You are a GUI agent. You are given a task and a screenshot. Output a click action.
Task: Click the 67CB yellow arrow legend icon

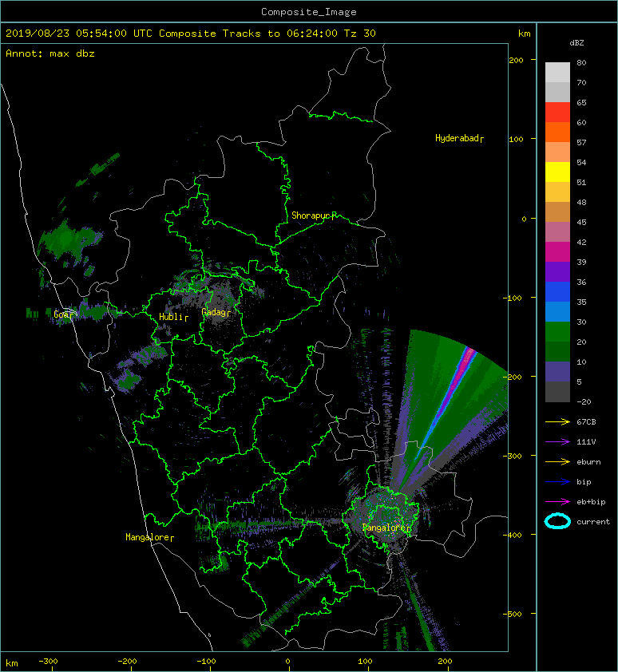557,421
